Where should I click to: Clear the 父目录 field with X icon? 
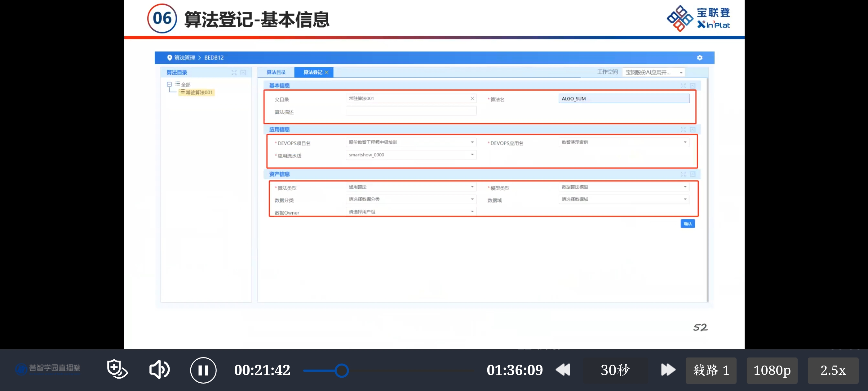[x=472, y=98]
